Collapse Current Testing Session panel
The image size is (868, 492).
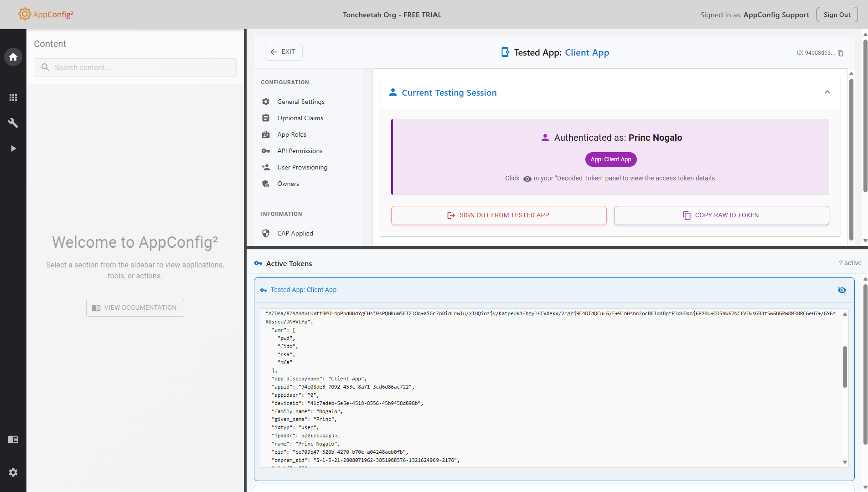click(827, 92)
